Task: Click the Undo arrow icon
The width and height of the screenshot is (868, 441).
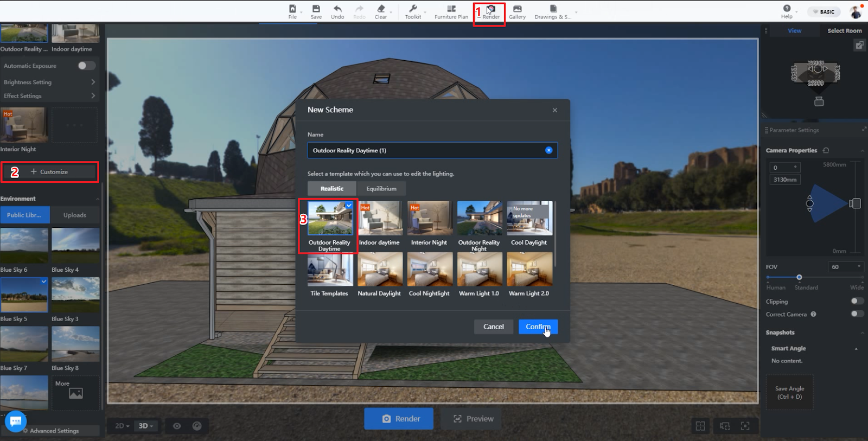Action: point(337,9)
